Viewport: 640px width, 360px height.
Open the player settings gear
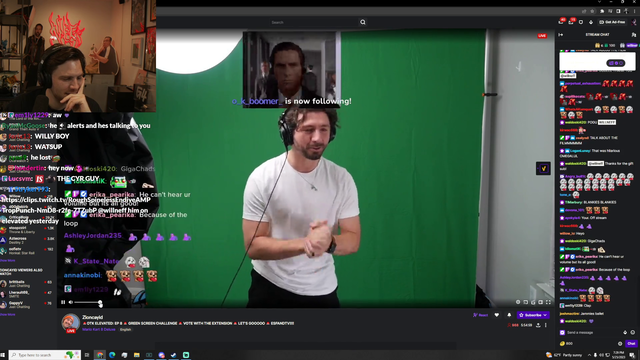point(518,302)
